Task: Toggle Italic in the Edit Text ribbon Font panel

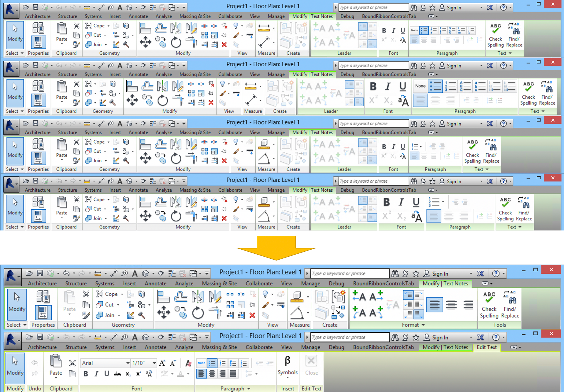Action: (96, 374)
